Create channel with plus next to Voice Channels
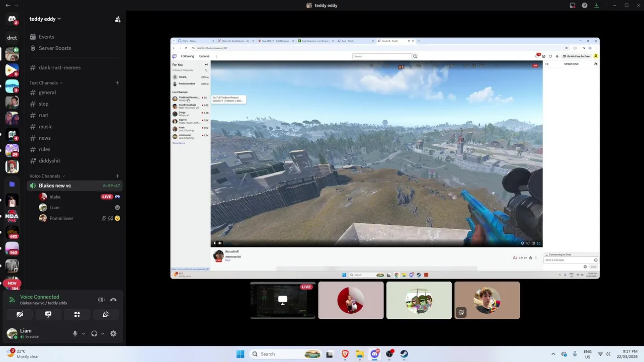 coord(117,176)
